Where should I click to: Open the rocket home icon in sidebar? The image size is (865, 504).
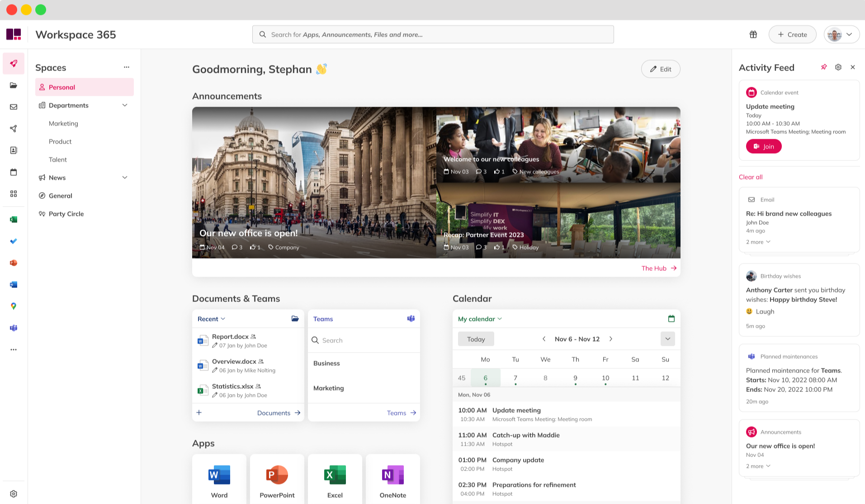click(14, 63)
